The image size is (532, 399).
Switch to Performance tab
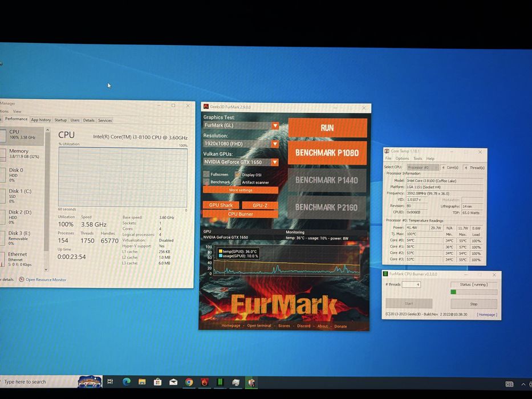16,119
